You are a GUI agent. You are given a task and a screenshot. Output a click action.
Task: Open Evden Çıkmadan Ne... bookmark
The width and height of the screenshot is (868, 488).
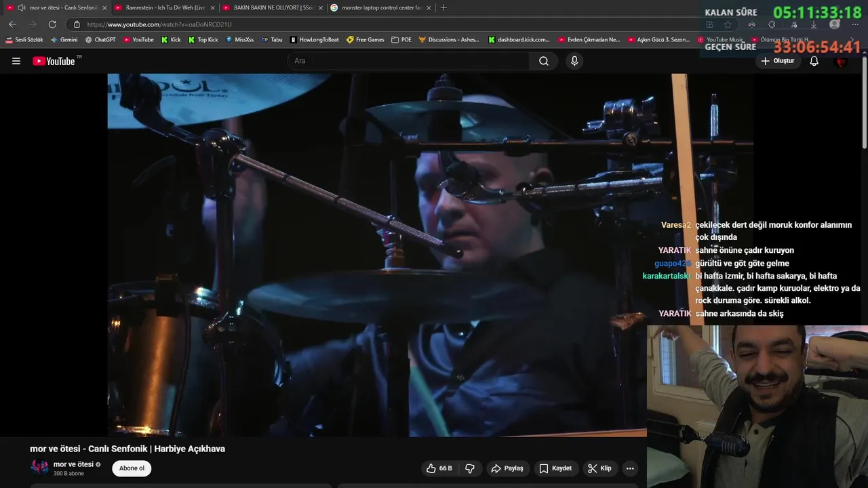(589, 40)
